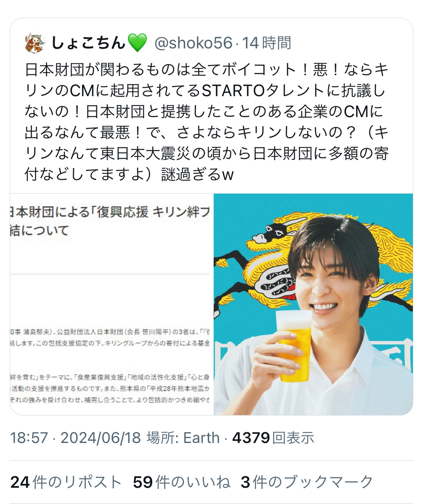Open the @shoko56 handle
The image size is (423, 504).
click(x=193, y=43)
